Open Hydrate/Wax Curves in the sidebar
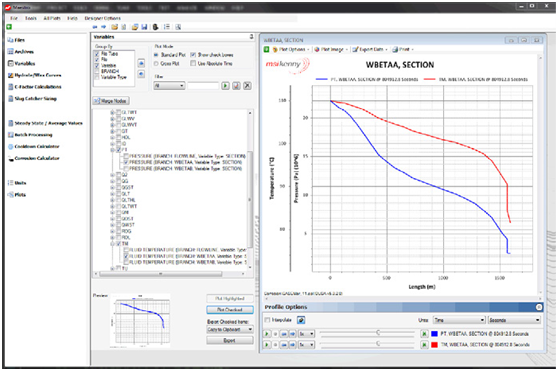 point(35,75)
